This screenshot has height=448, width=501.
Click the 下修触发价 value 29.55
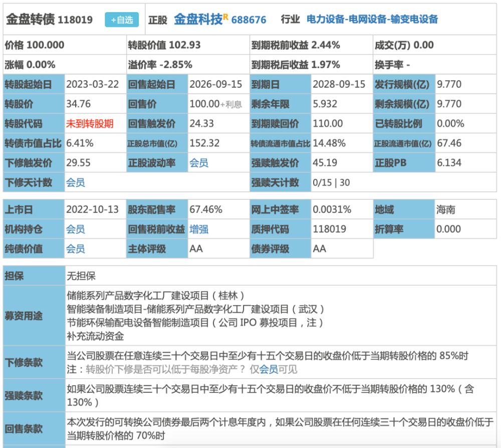78,163
